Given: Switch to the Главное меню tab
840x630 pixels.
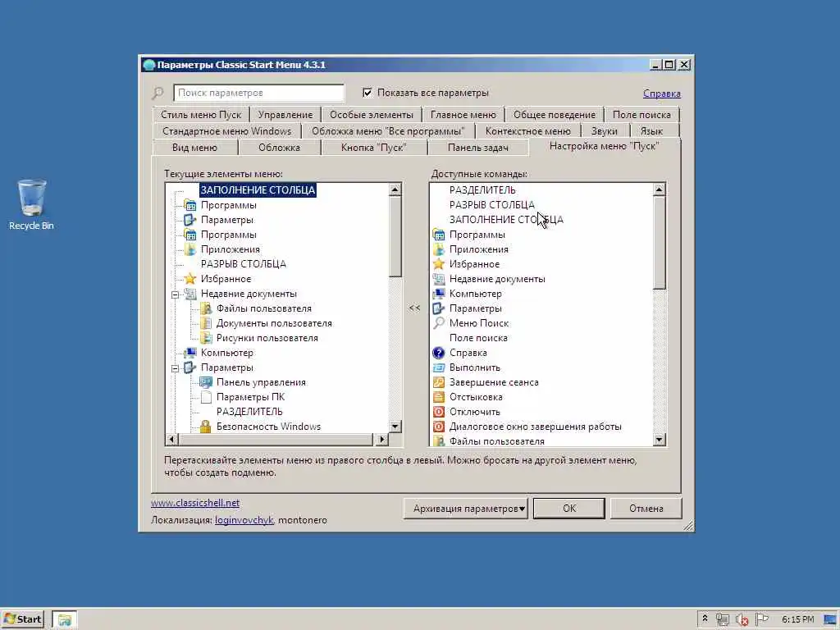Looking at the screenshot, I should click(x=463, y=115).
